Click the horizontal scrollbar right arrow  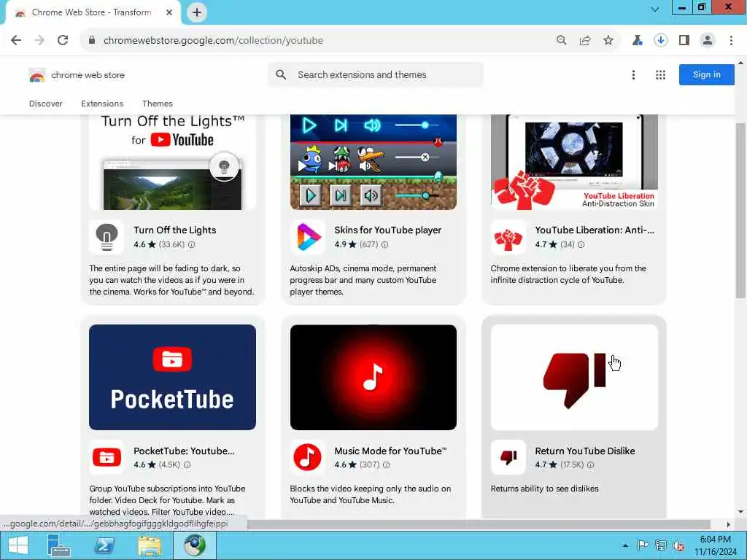pos(729,524)
